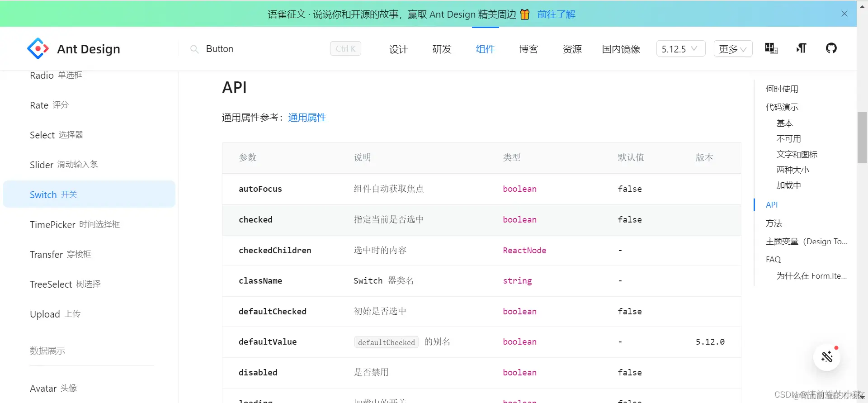Expand the 更多 dropdown menu
Viewport: 868px width, 403px height.
733,49
